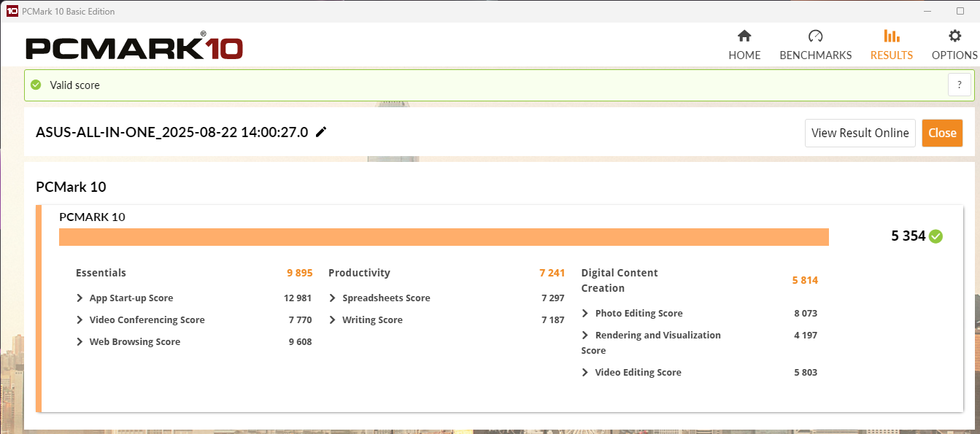The image size is (980, 434).
Task: Open Options with the gear icon
Action: click(954, 36)
